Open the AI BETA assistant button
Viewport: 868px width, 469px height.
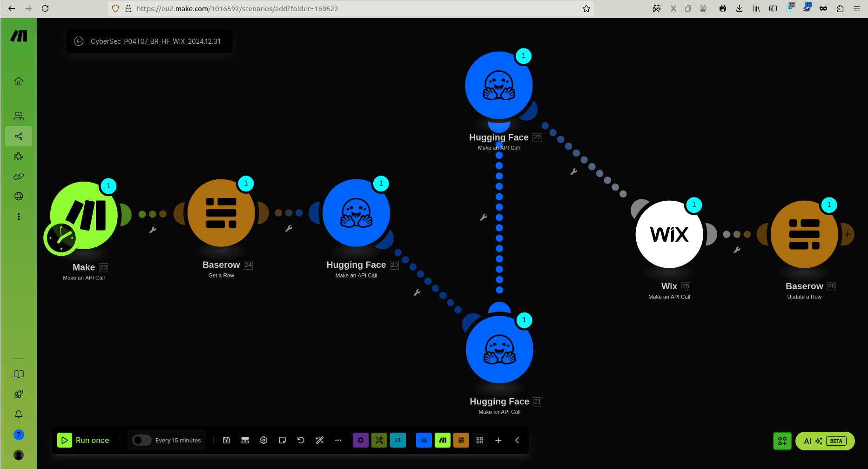[x=825, y=441]
